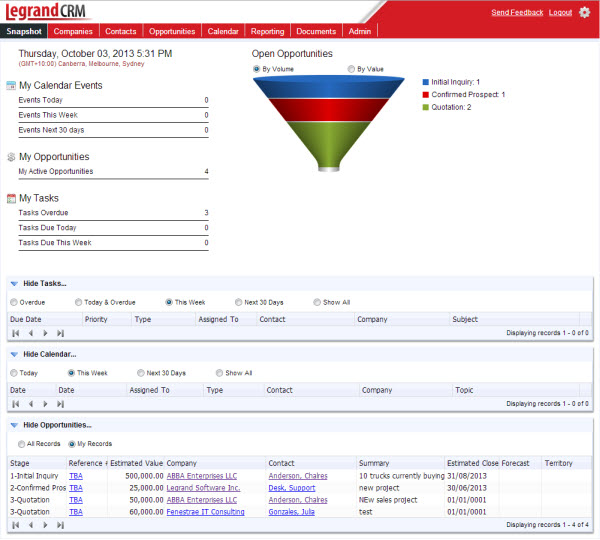Sort Tasks grid by Due Date column
Viewport: 600px width, 540px height.
click(45, 319)
